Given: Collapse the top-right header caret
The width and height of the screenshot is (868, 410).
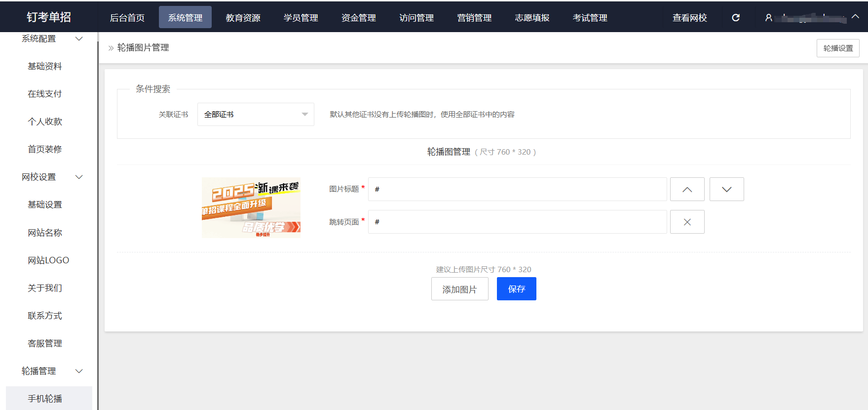Looking at the screenshot, I should (856, 16).
